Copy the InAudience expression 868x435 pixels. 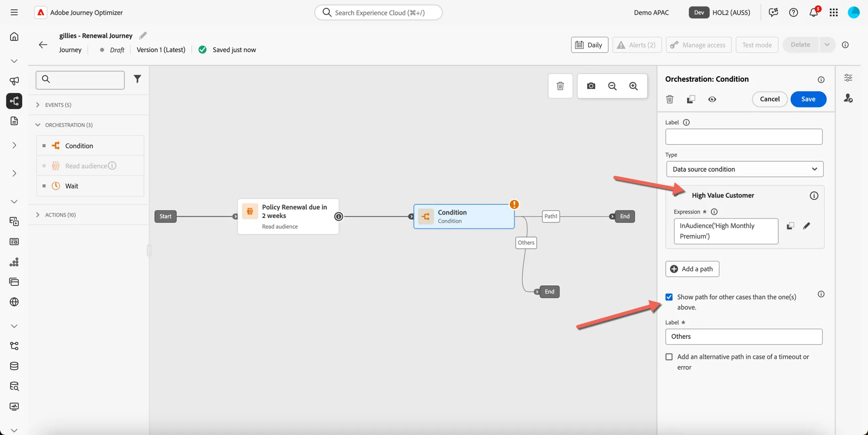(790, 226)
